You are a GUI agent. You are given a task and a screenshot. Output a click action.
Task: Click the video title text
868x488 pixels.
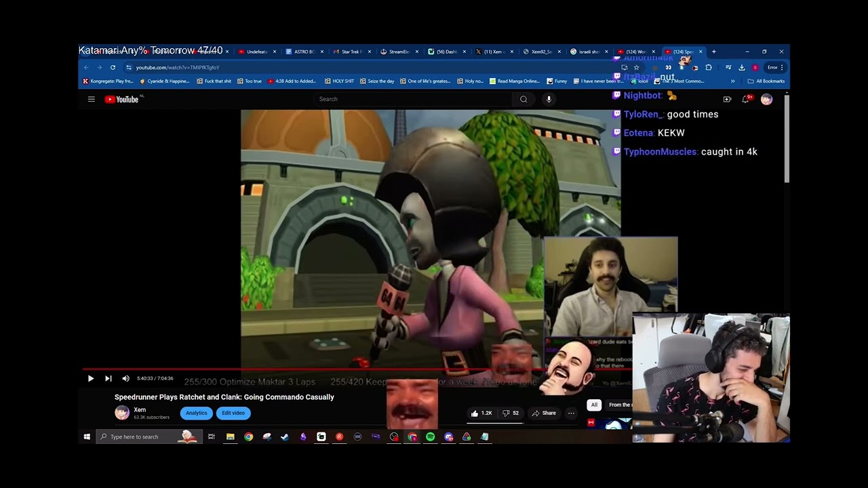pyautogui.click(x=224, y=397)
